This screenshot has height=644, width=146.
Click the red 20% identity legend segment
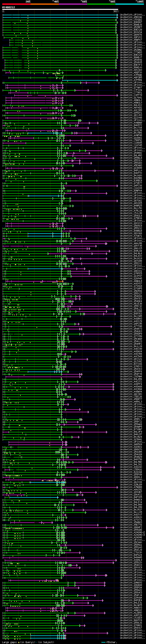pyautogui.click(x=16, y=4)
